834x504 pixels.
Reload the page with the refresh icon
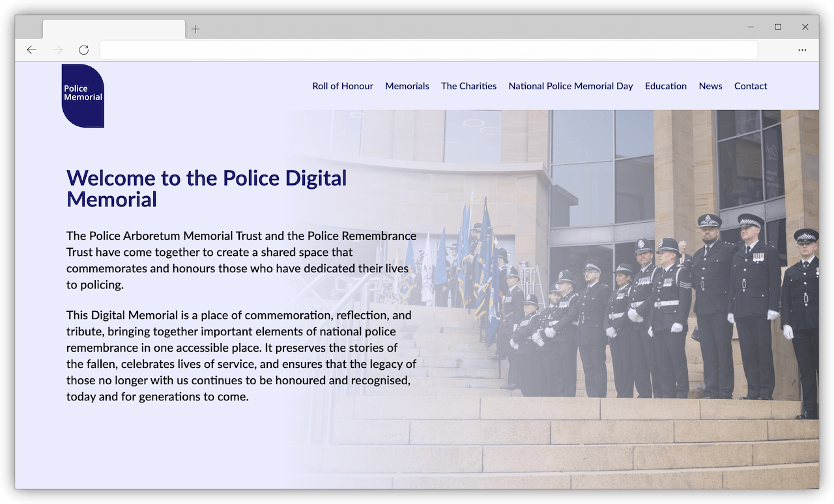click(x=83, y=50)
